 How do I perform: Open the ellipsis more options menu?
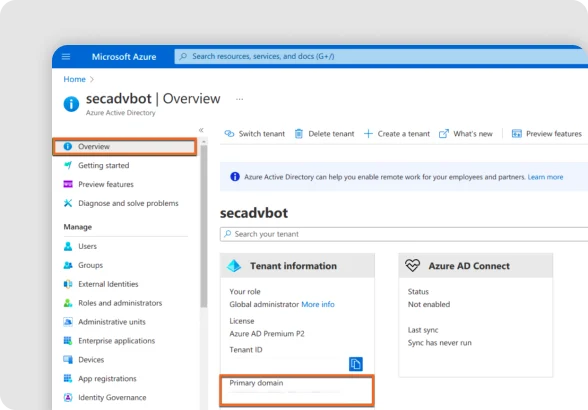click(239, 99)
